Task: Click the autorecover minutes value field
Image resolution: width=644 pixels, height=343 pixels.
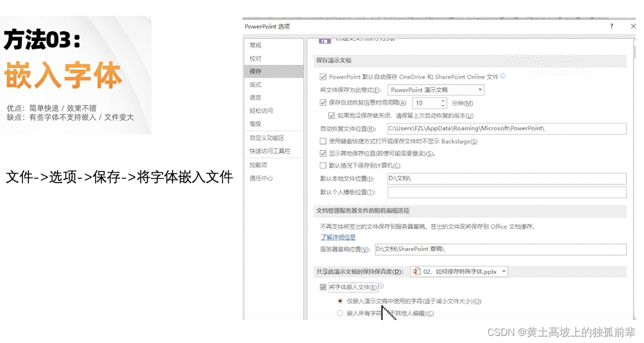Action: pos(426,103)
